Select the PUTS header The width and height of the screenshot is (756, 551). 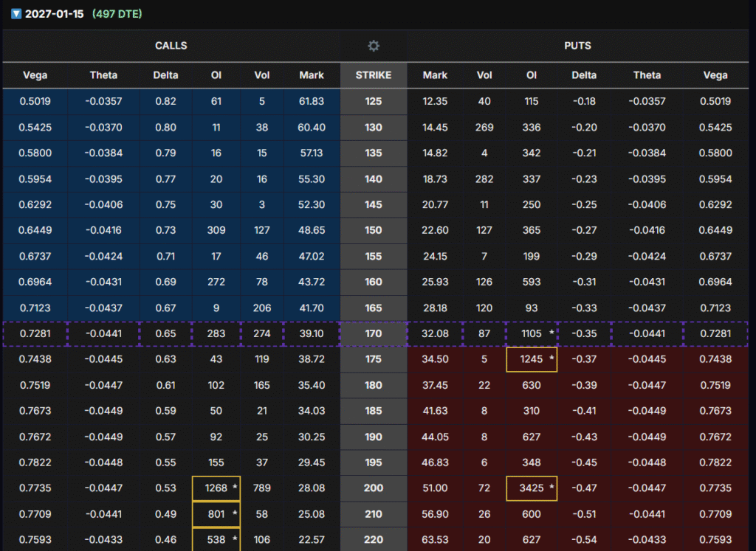577,46
